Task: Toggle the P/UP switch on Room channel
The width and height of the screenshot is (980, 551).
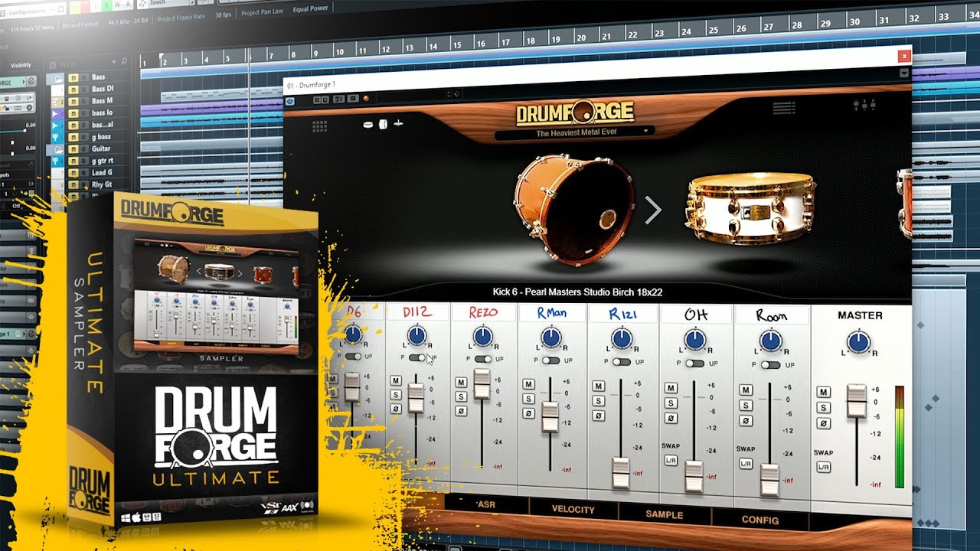Action: click(769, 364)
